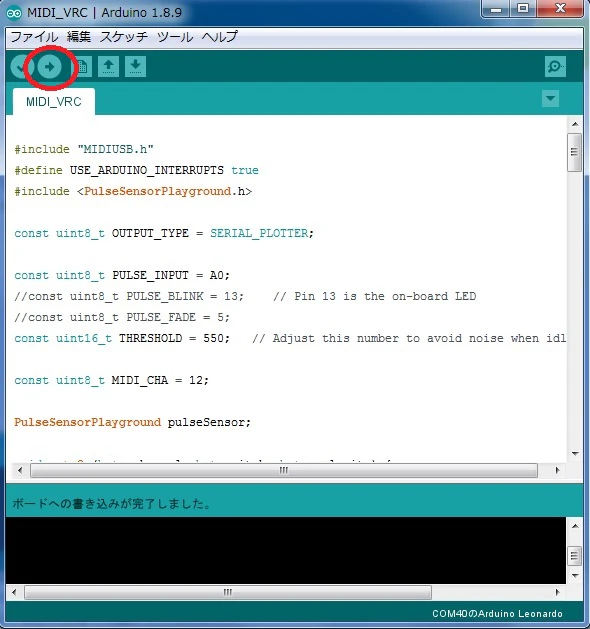The image size is (590, 629).
Task: Click the MIDI_CHA = 12 line
Action: point(112,380)
